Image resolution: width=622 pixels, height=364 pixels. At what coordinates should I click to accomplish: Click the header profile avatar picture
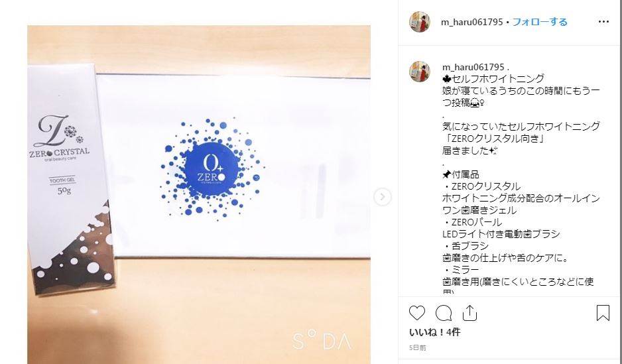(420, 22)
